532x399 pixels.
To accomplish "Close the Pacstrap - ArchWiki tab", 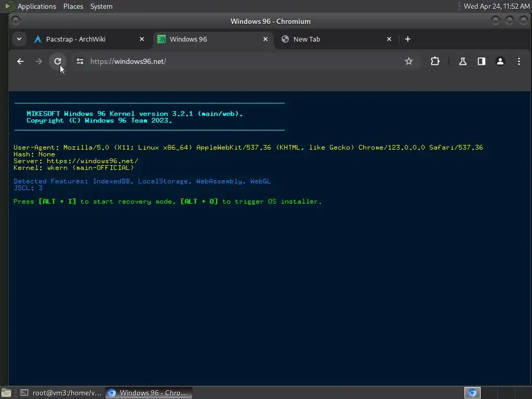I will coord(142,39).
